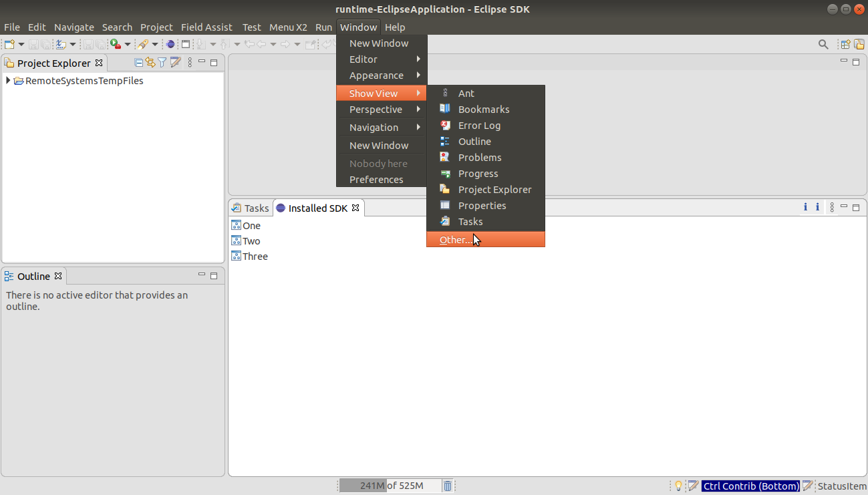Click icon left of Ctrl Contrib (Bottom)

tap(694, 486)
